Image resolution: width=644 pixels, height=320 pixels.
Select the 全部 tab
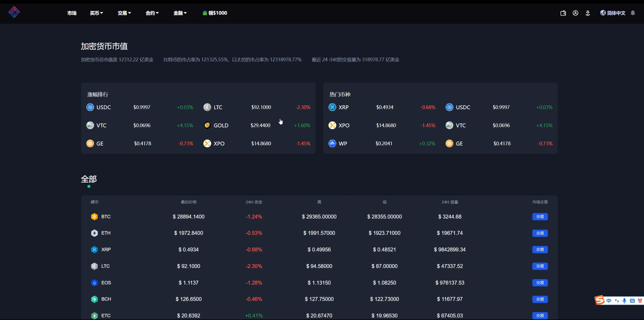click(89, 179)
